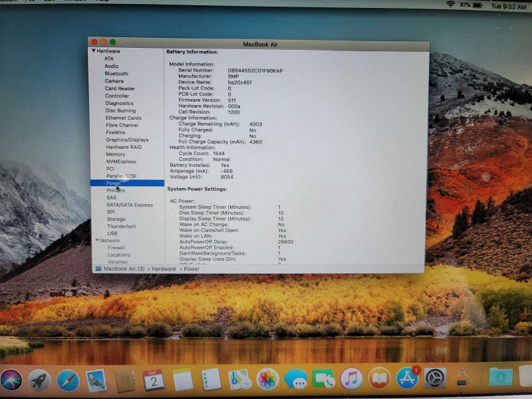Open Siri from the Dock

point(11,380)
